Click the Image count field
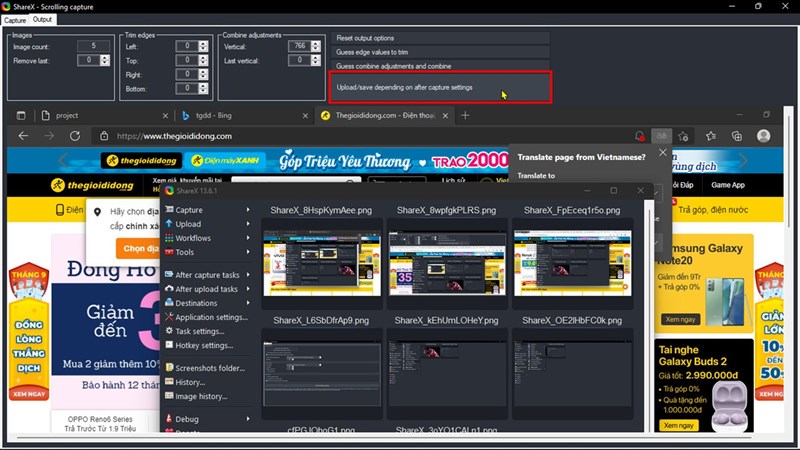800x450 pixels. [94, 46]
